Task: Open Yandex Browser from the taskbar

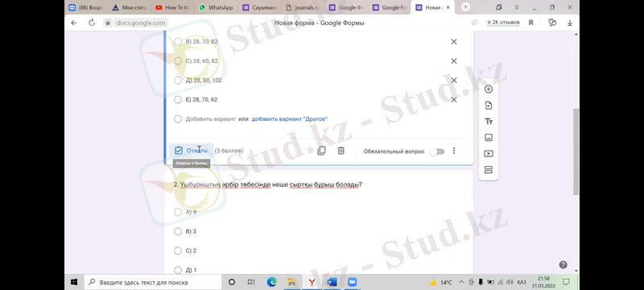Action: (312, 282)
